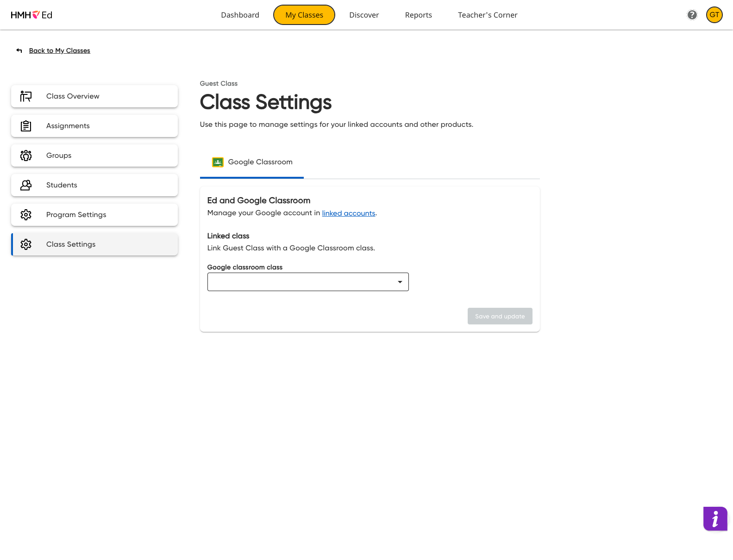The height and width of the screenshot is (560, 733).
Task: Open Program Settings label in sidebar
Action: click(76, 215)
